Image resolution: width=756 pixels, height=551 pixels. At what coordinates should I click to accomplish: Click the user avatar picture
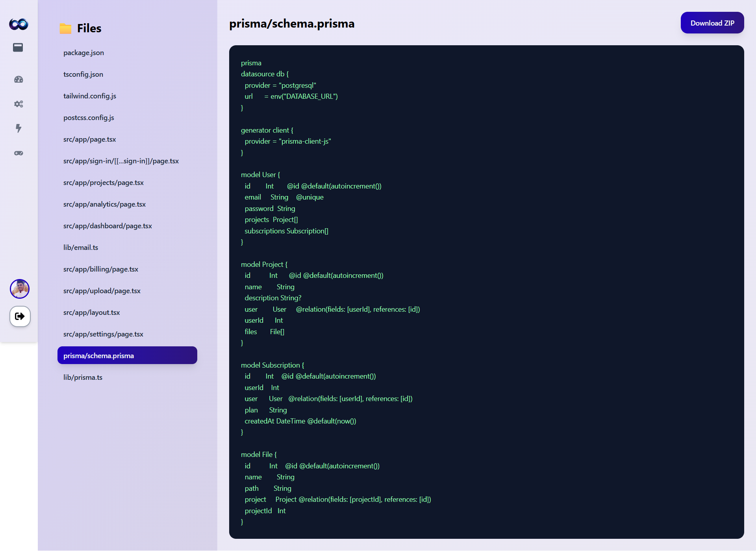point(20,289)
